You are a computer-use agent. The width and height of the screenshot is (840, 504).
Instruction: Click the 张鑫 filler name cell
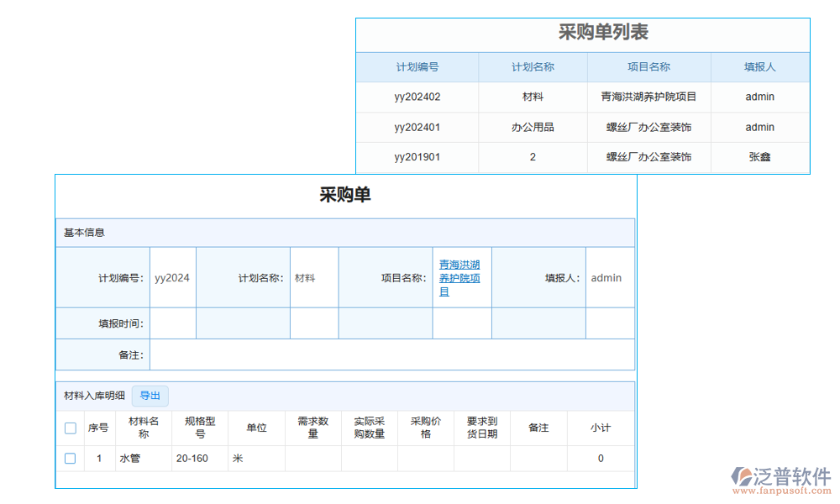pos(760,157)
